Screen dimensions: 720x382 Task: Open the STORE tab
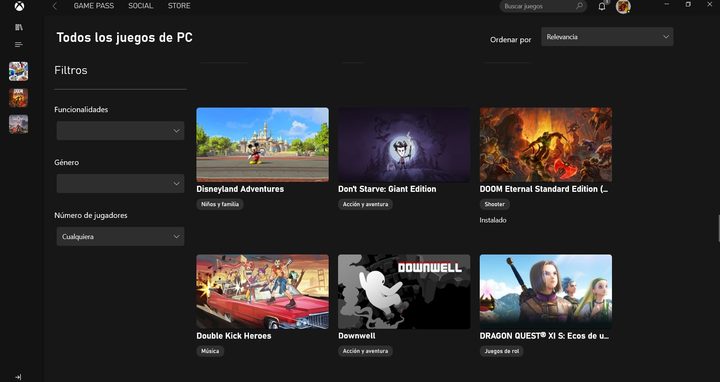pos(179,6)
